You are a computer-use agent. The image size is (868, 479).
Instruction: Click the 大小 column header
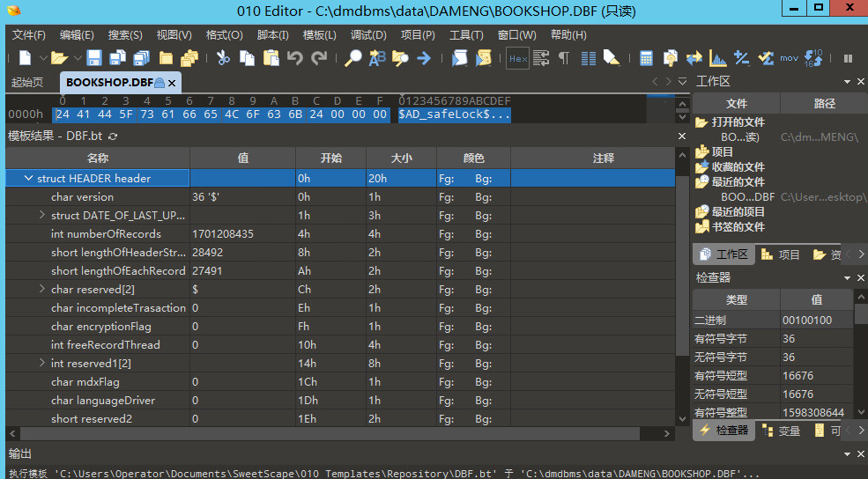401,158
